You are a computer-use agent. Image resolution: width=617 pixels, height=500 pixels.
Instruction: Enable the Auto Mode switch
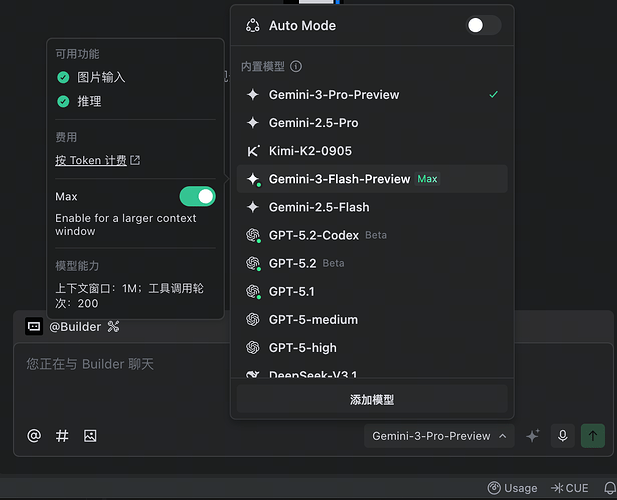pyautogui.click(x=483, y=26)
